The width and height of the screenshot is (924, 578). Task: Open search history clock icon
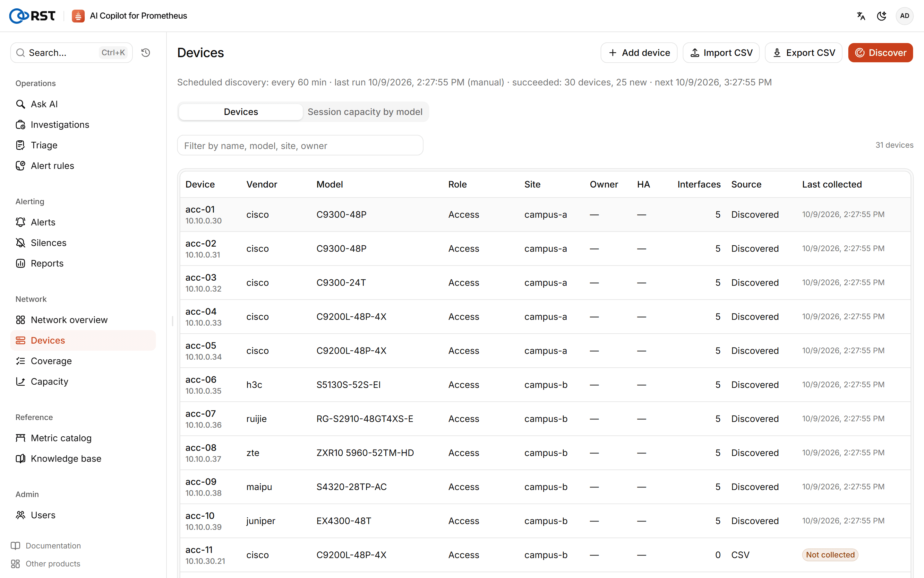point(145,53)
